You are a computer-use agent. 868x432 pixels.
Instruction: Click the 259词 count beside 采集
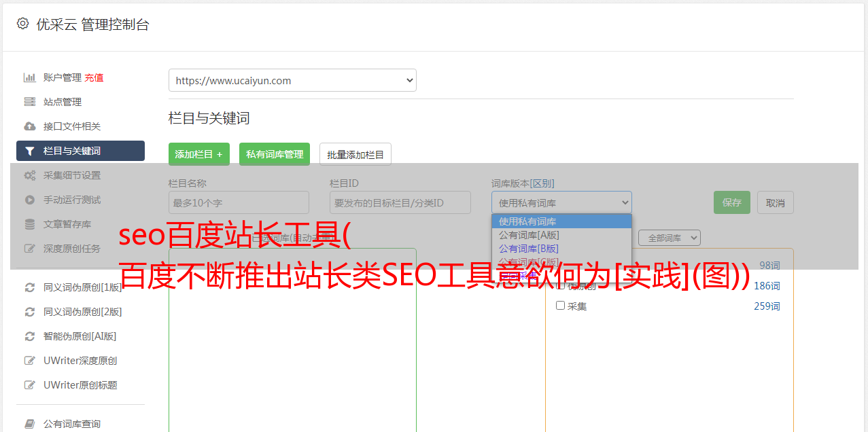(x=767, y=306)
